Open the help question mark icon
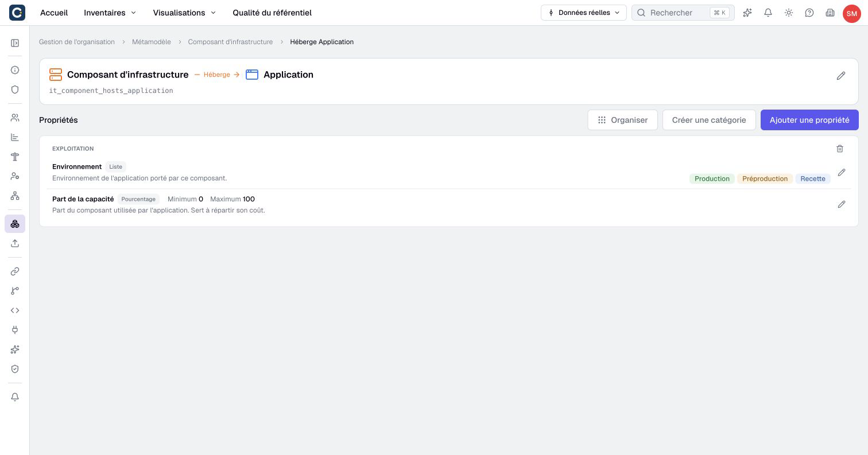The width and height of the screenshot is (868, 455). click(x=809, y=13)
